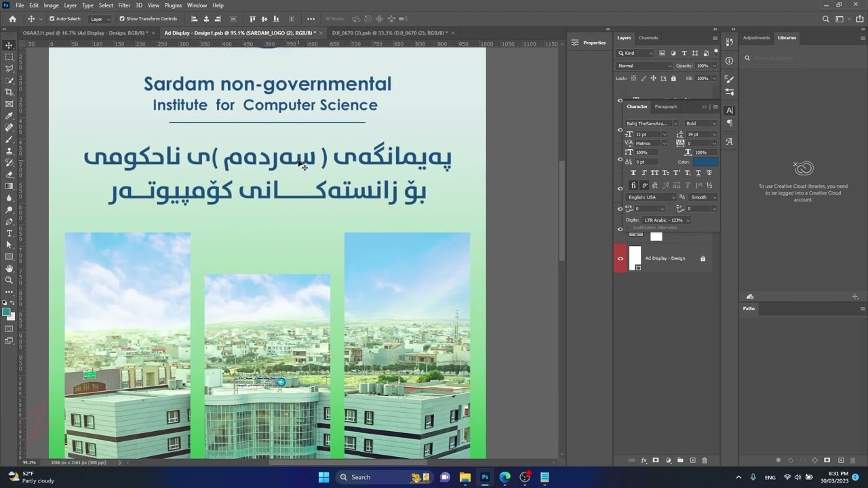This screenshot has width=868, height=488.
Task: Click the Search icon at top right
Action: pos(826,19)
